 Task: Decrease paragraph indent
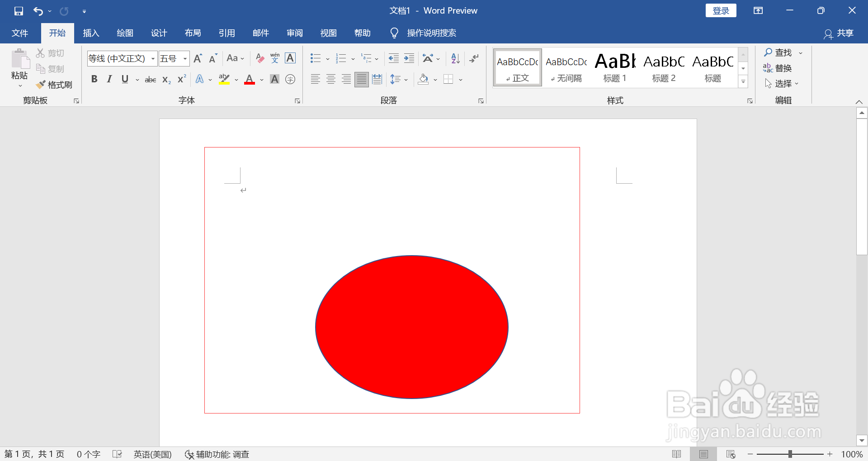pos(393,58)
